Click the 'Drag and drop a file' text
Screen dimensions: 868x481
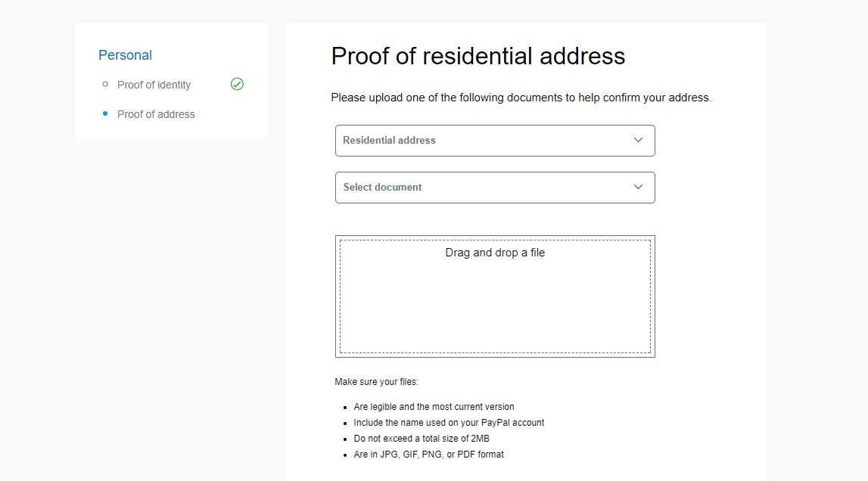(x=495, y=253)
